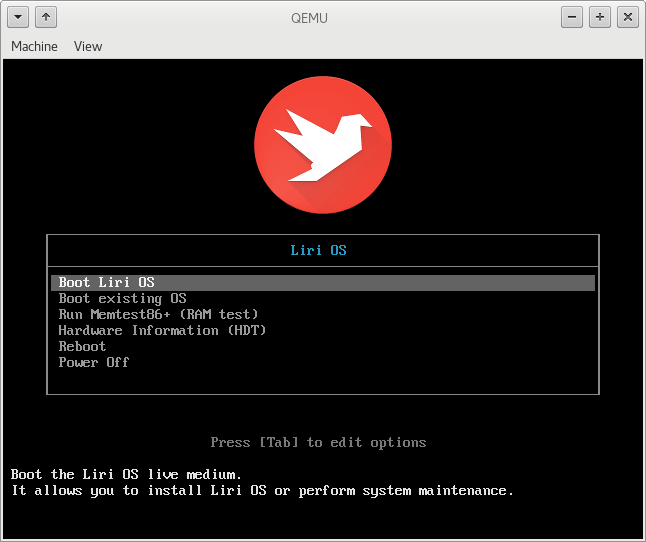Choose the Power Off boot option

(94, 362)
